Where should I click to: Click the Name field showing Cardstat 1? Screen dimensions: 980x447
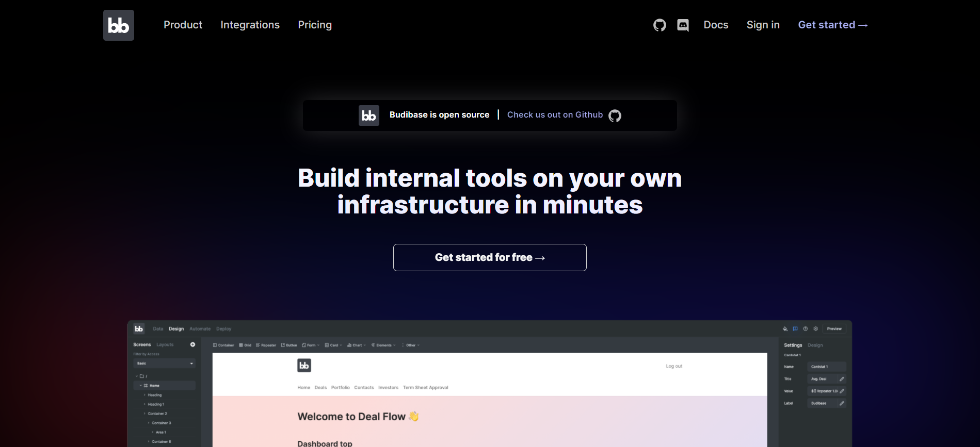[x=826, y=367]
